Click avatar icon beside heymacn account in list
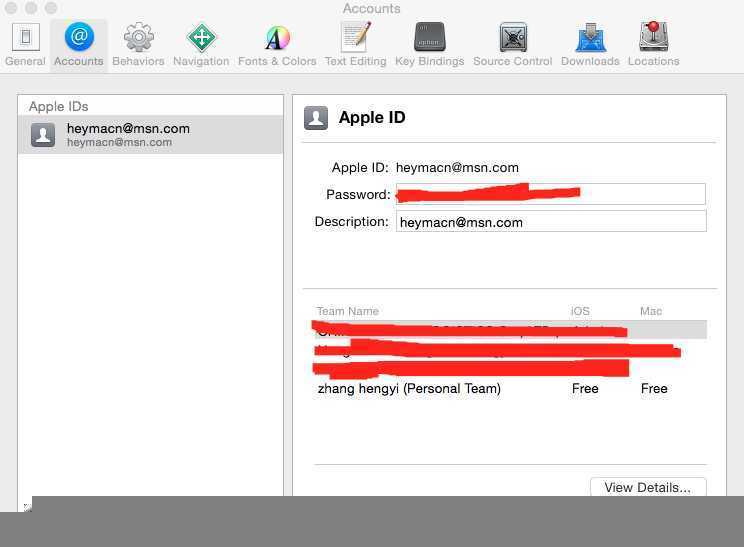744x547 pixels. coord(43,135)
